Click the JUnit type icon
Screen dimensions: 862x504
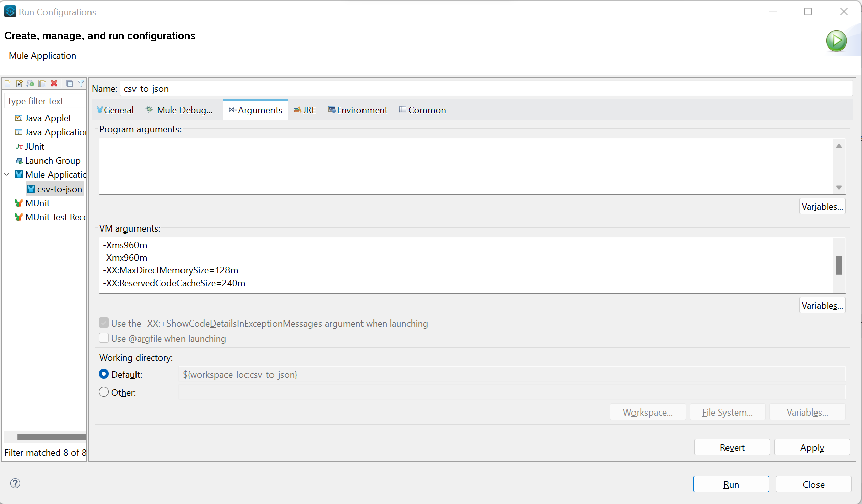[19, 146]
